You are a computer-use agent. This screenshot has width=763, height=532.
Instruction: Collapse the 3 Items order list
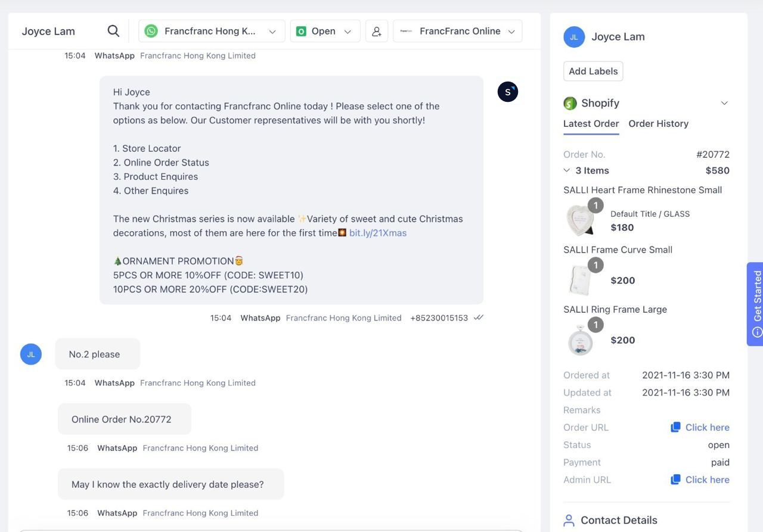click(x=566, y=170)
